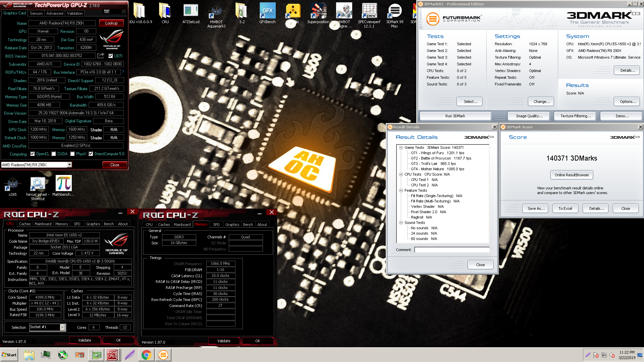The height and width of the screenshot is (362, 644).
Task: Open Google Chrome from taskbar
Action: pos(146,355)
